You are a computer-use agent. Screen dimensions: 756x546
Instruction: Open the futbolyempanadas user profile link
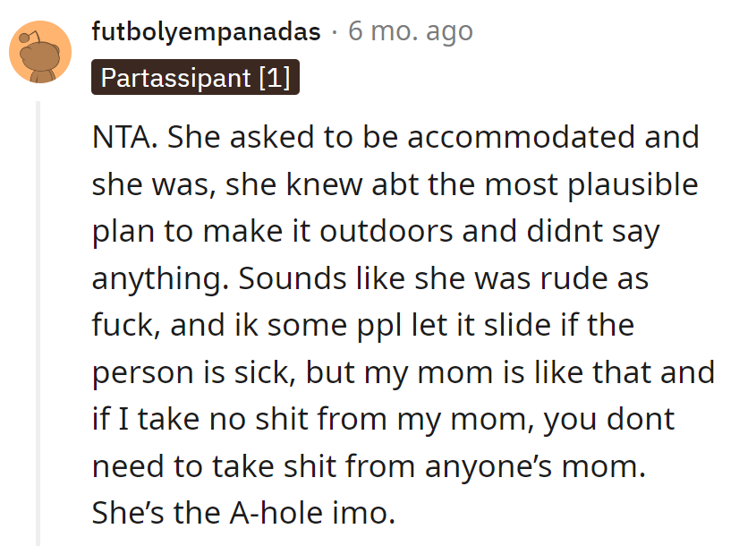click(x=206, y=32)
